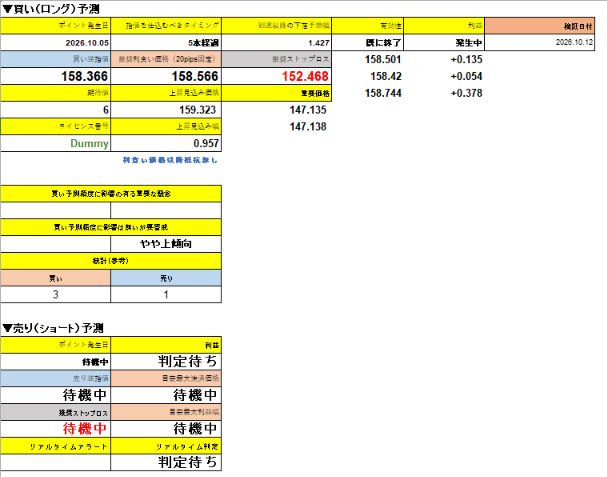Select the 上昇見込み価格 header cell
This screenshot has width=607, height=477.
click(x=166, y=93)
